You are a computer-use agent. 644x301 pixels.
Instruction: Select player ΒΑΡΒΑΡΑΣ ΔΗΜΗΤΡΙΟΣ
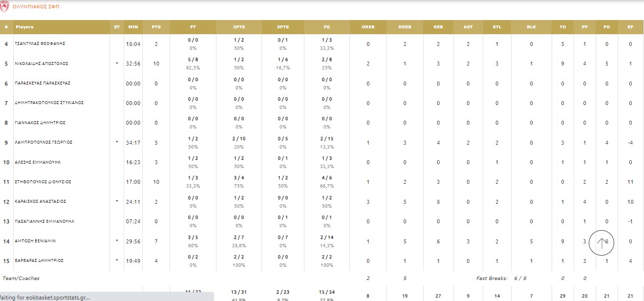(40, 260)
